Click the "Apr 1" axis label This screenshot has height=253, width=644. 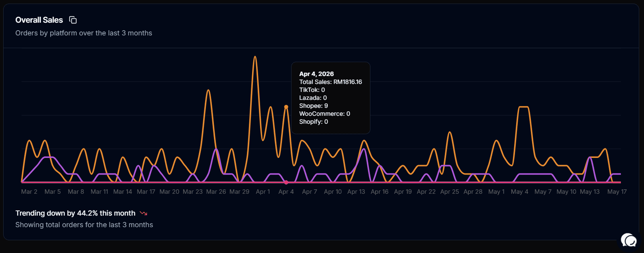tap(263, 192)
